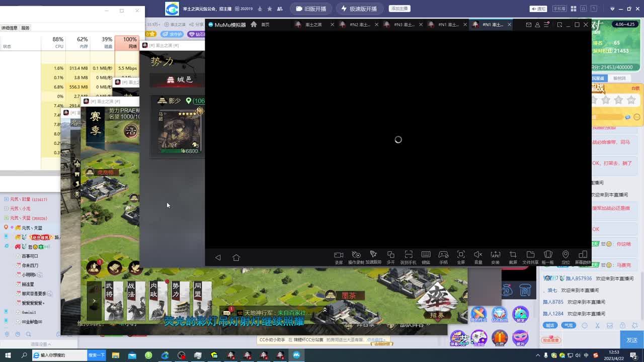Tap the Android back triangle button
Viewport: 644px width, 362px height.
(x=218, y=257)
